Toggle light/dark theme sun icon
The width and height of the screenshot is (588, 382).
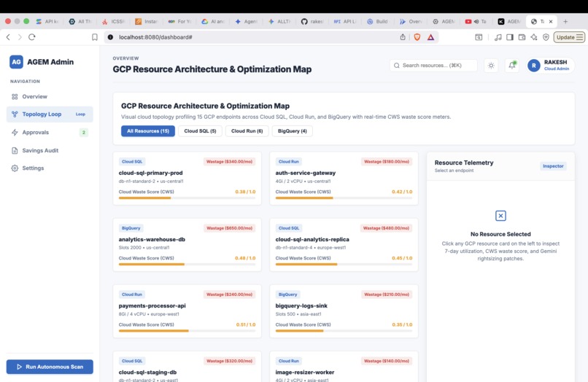[x=491, y=66]
